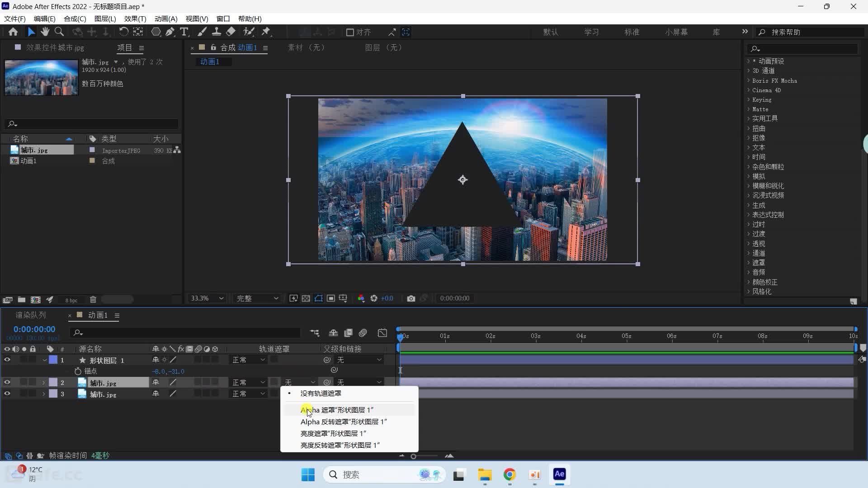
Task: Open blend mode dropdown for 形状图层 1
Action: tap(248, 360)
